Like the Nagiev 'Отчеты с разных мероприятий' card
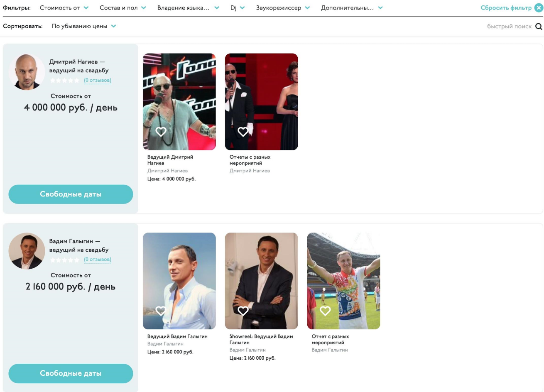Screen dimensions: 544x392 (x=243, y=132)
